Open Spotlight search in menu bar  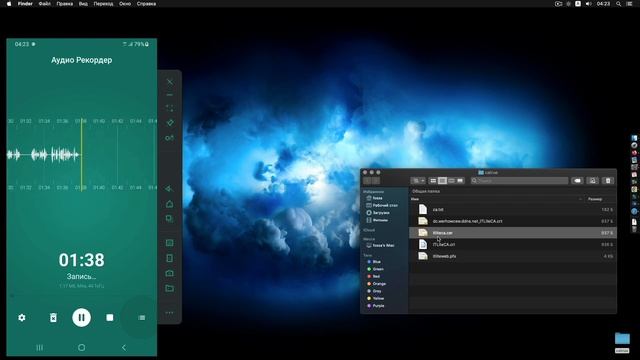pos(618,4)
